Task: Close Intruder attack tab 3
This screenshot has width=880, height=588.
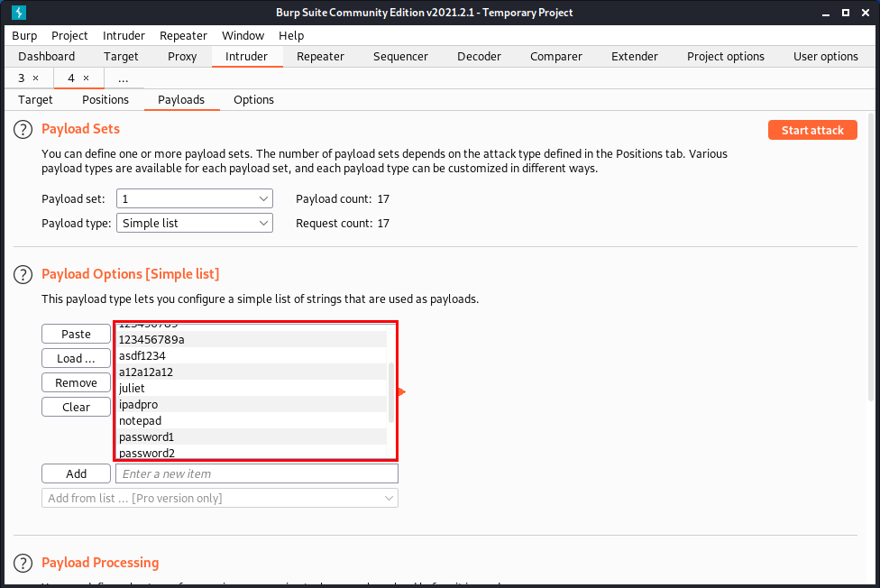Action: [36, 78]
